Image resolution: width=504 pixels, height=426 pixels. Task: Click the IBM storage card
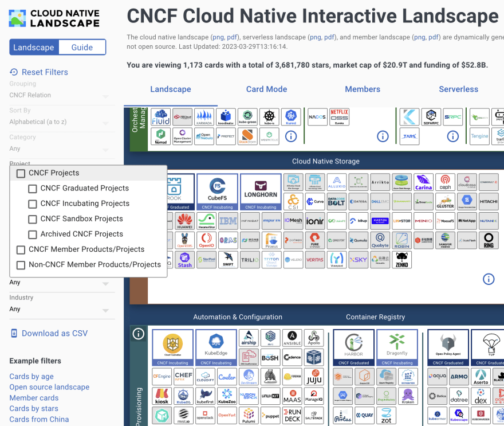228,221
